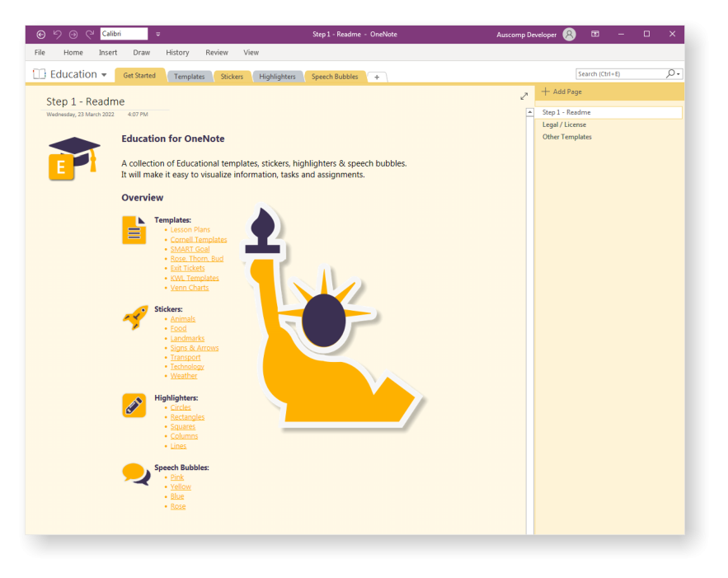
Task: Click the Stickers rocket icon
Action: pos(135,317)
